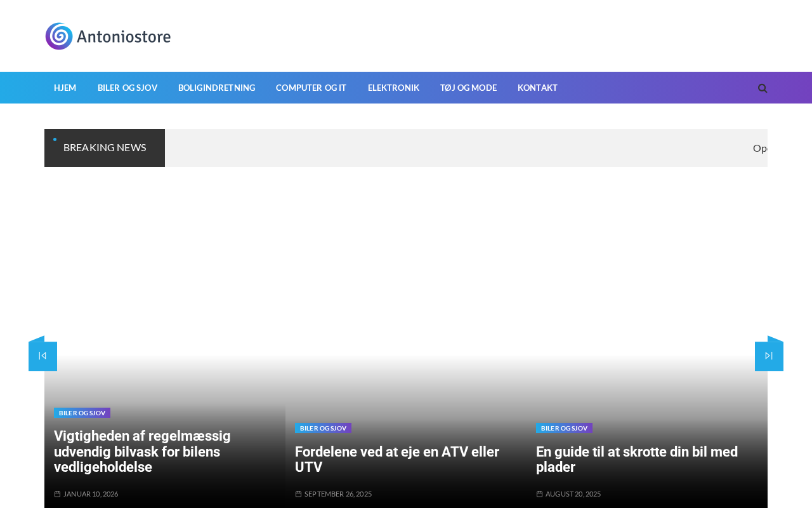This screenshot has width=812, height=508.
Task: Navigate to Boligindretning section
Action: (216, 88)
